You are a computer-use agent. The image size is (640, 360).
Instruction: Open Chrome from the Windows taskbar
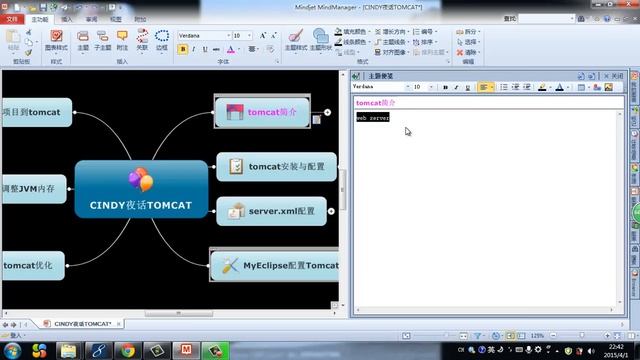tap(128, 351)
